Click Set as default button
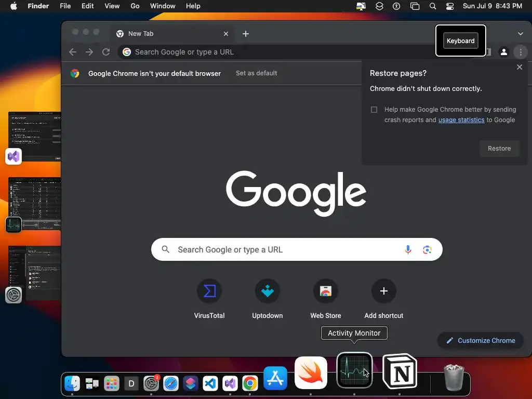 pyautogui.click(x=257, y=73)
